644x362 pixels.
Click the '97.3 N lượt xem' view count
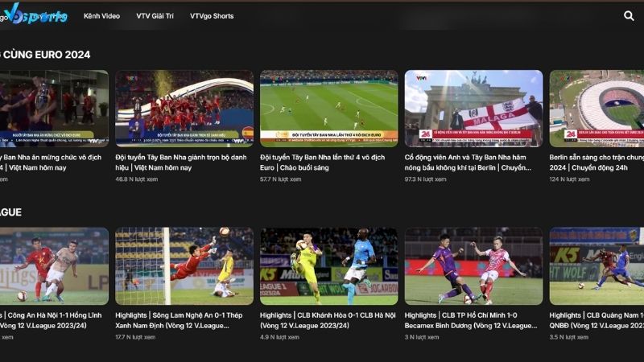425,179
